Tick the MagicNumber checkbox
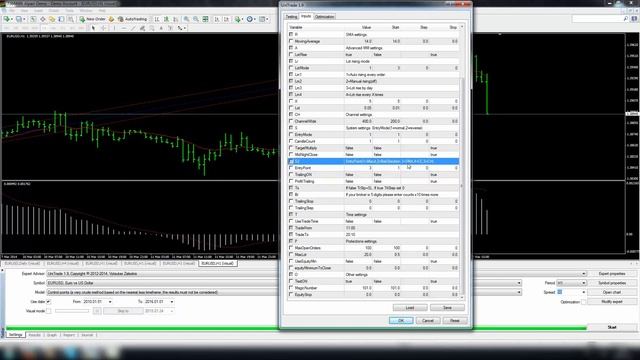 [x=291, y=288]
